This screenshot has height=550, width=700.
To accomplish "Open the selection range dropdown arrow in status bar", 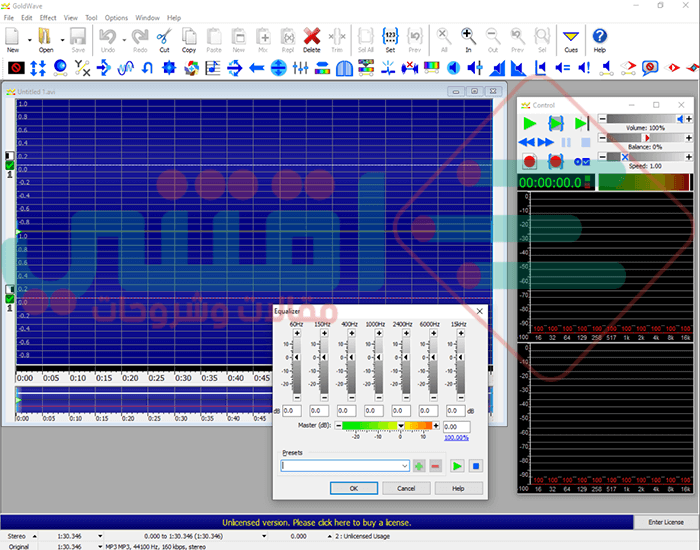I will [264, 536].
